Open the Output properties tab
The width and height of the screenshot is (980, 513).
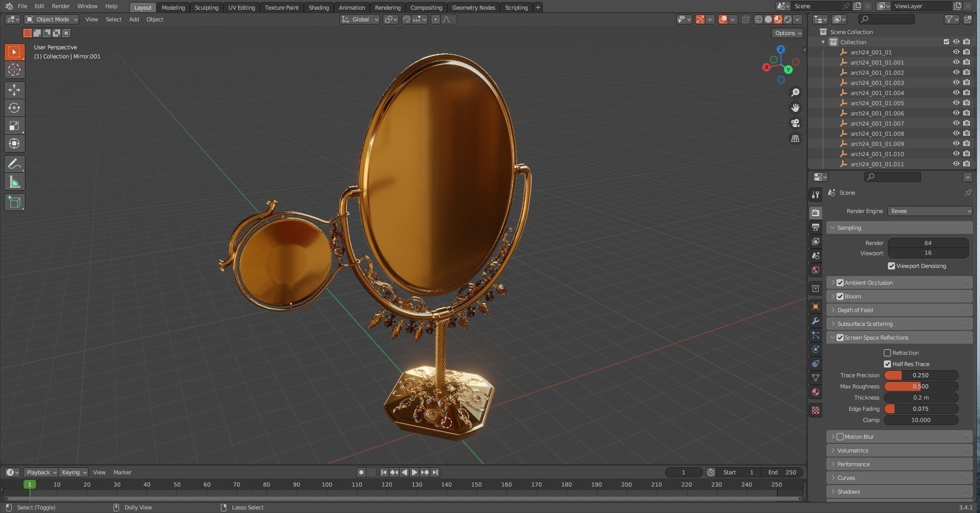tap(816, 227)
